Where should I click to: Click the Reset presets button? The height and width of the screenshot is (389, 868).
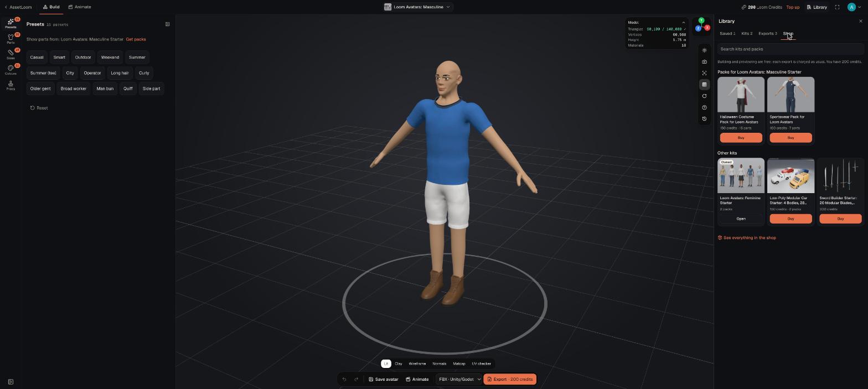tap(39, 108)
